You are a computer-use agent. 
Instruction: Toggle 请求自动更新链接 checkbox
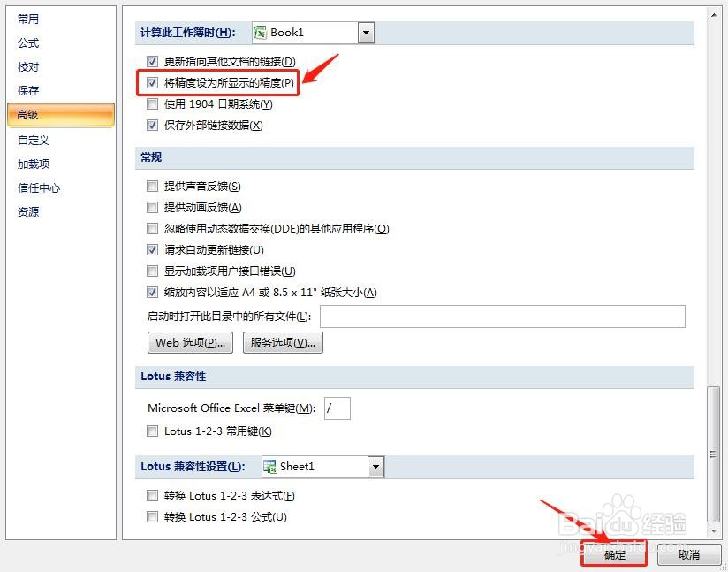pos(152,250)
